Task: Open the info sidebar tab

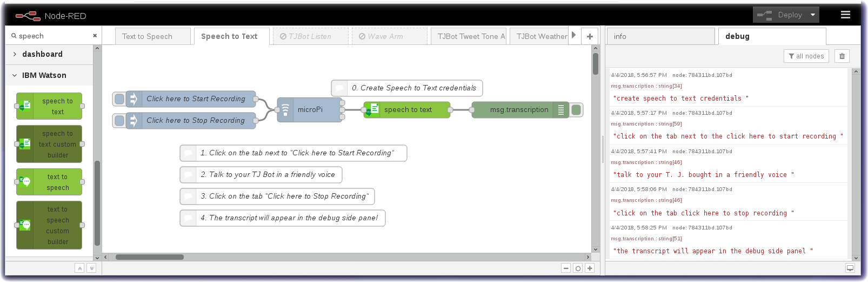Action: (660, 36)
